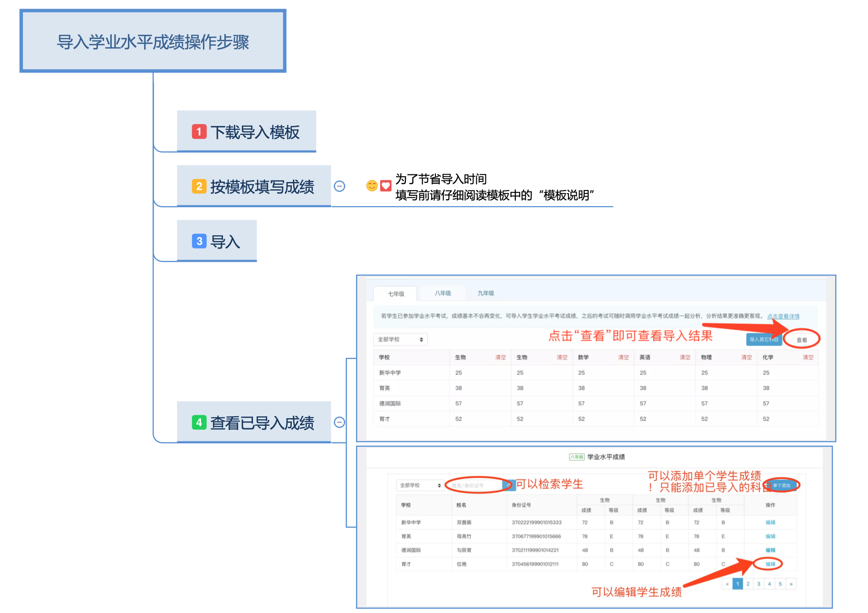Open the 全部学校 school filter dropdown
The width and height of the screenshot is (868, 613).
pos(400,339)
